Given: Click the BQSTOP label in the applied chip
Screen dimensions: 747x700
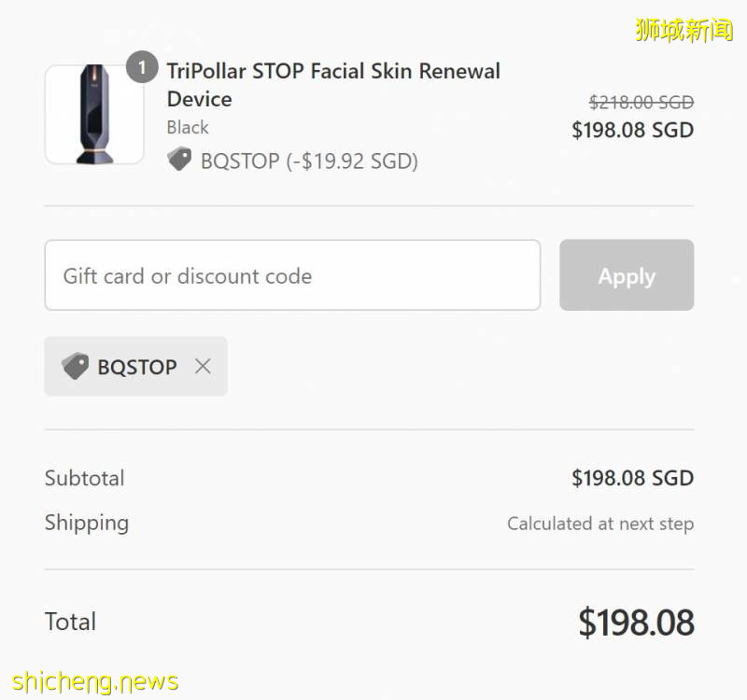Looking at the screenshot, I should [136, 367].
